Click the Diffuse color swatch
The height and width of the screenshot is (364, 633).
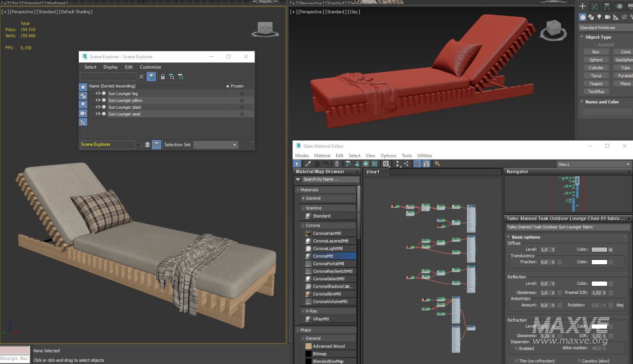point(599,250)
